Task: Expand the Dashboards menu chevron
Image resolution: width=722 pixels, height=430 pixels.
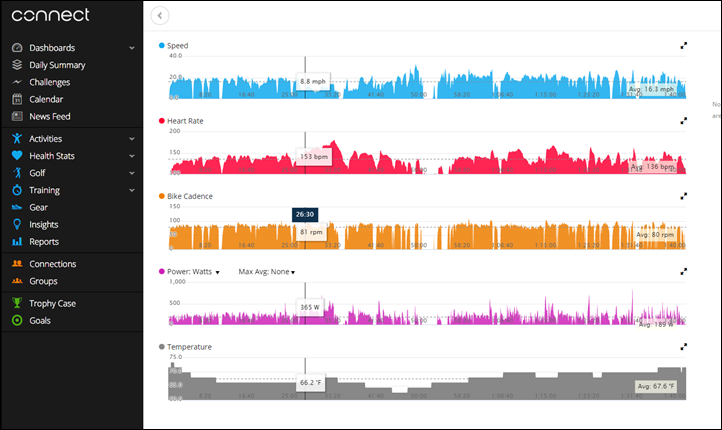Action: pos(132,48)
